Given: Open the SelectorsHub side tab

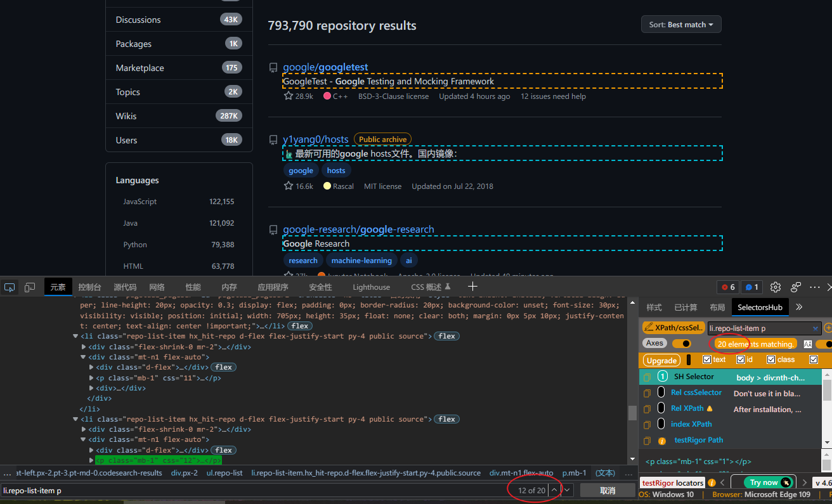Looking at the screenshot, I should pos(760,307).
